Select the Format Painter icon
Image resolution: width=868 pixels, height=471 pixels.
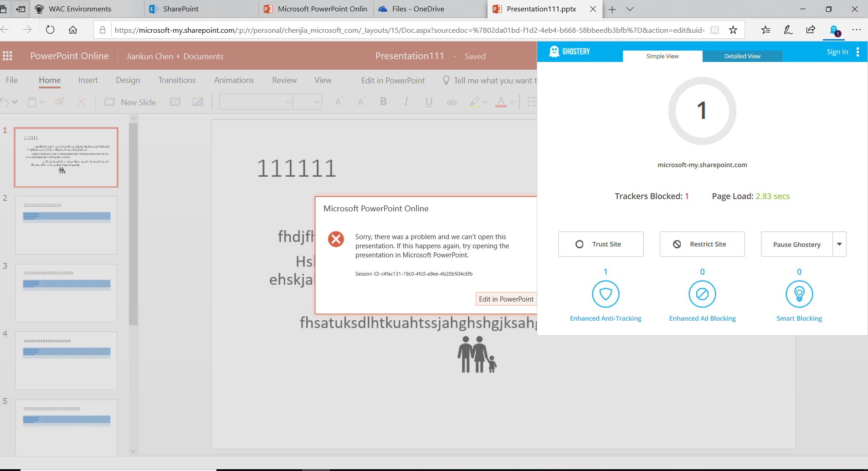[59, 102]
